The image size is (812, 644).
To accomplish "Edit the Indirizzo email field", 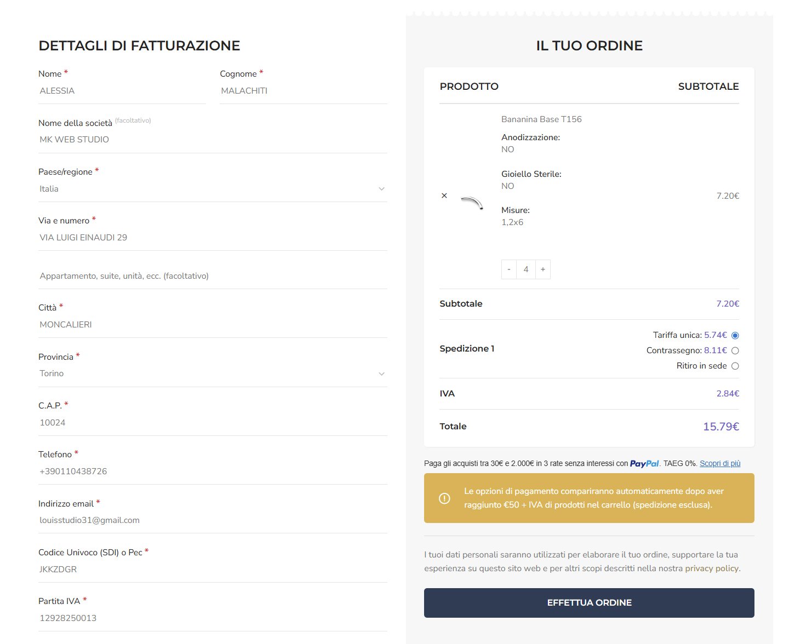I will coord(213,520).
